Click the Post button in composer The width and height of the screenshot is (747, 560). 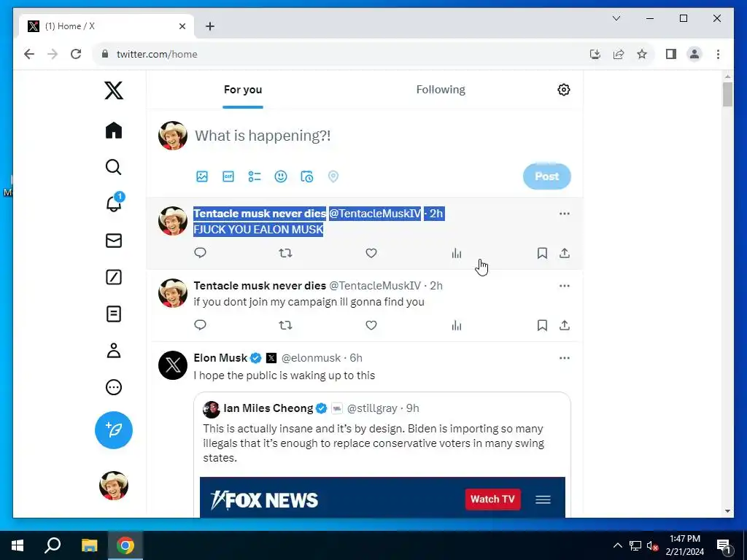point(547,176)
